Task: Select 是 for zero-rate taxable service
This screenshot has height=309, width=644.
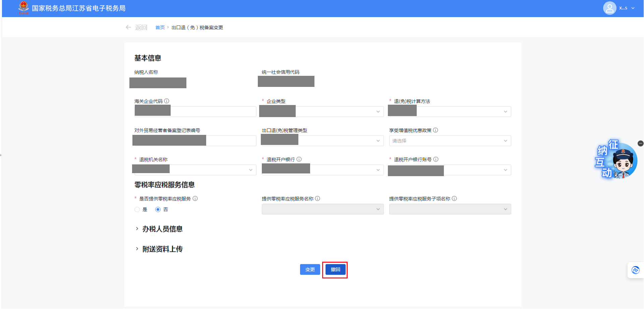Action: point(137,209)
